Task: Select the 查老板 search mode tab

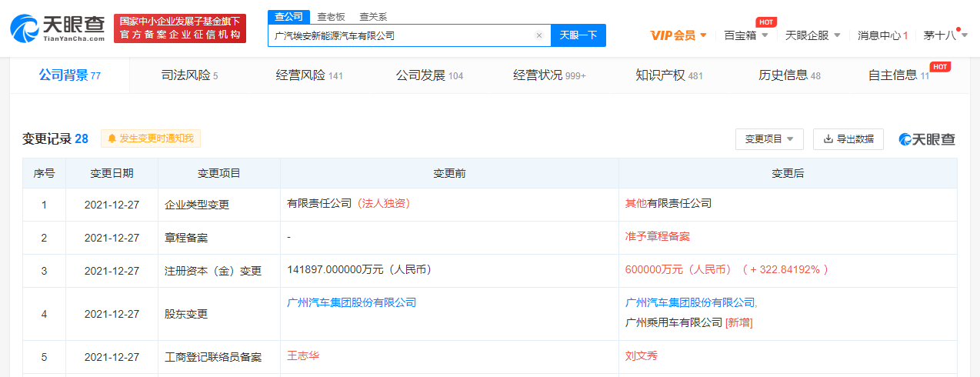Action: pos(331,16)
